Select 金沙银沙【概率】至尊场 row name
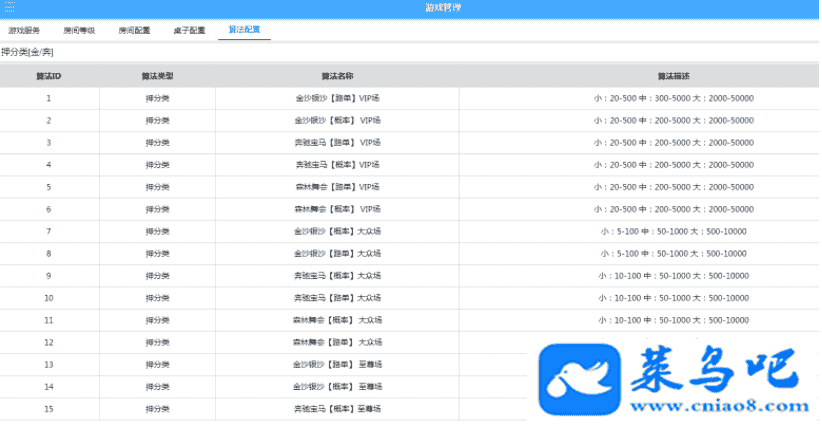822x427 pixels. (337, 387)
